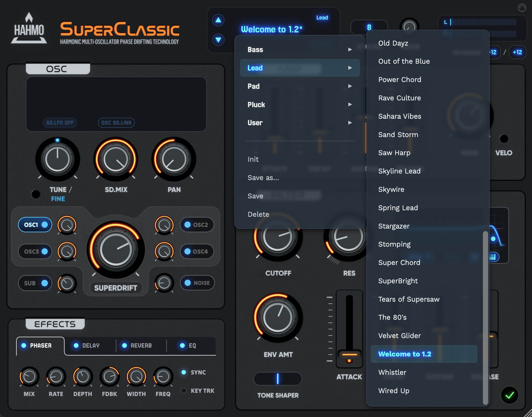Click the previous preset up arrow
The width and height of the screenshot is (532, 417).
pyautogui.click(x=218, y=20)
